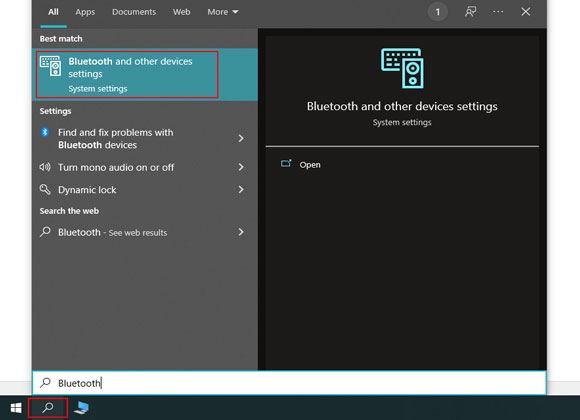
Task: Open the three-dot options menu
Action: point(498,12)
